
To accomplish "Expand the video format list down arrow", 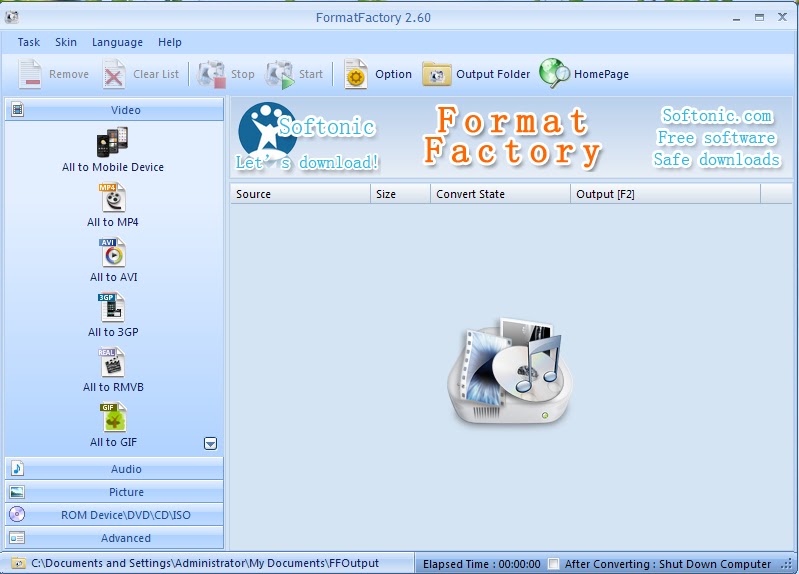I will coord(210,443).
